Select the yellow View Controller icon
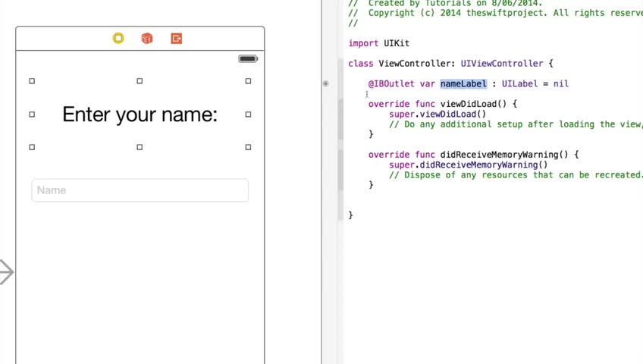The width and height of the screenshot is (643, 364). tap(118, 38)
